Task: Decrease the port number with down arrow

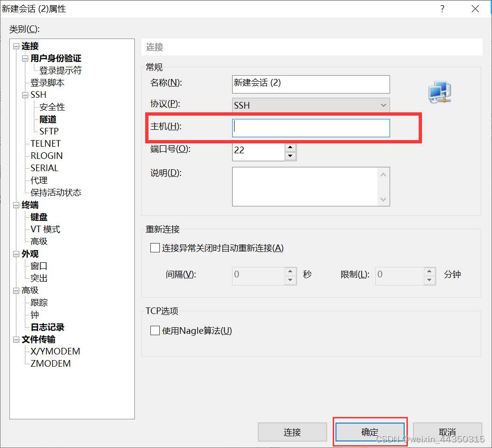Action: coord(290,156)
